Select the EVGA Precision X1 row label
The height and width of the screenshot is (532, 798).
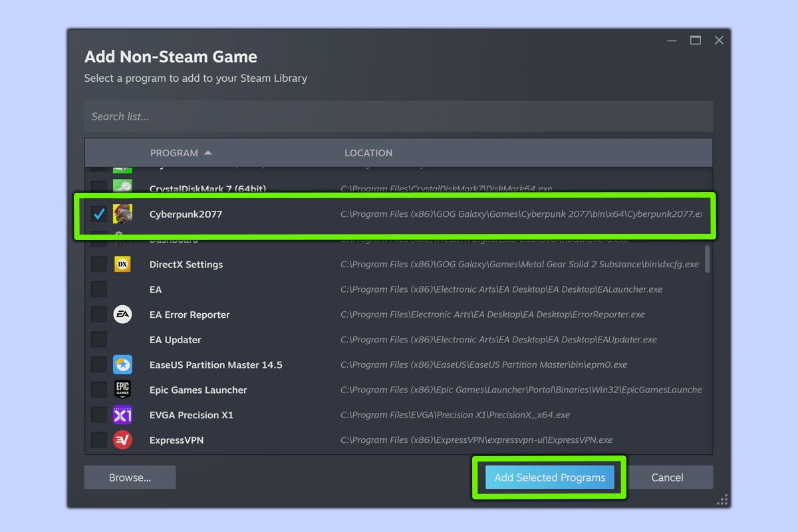click(x=192, y=414)
